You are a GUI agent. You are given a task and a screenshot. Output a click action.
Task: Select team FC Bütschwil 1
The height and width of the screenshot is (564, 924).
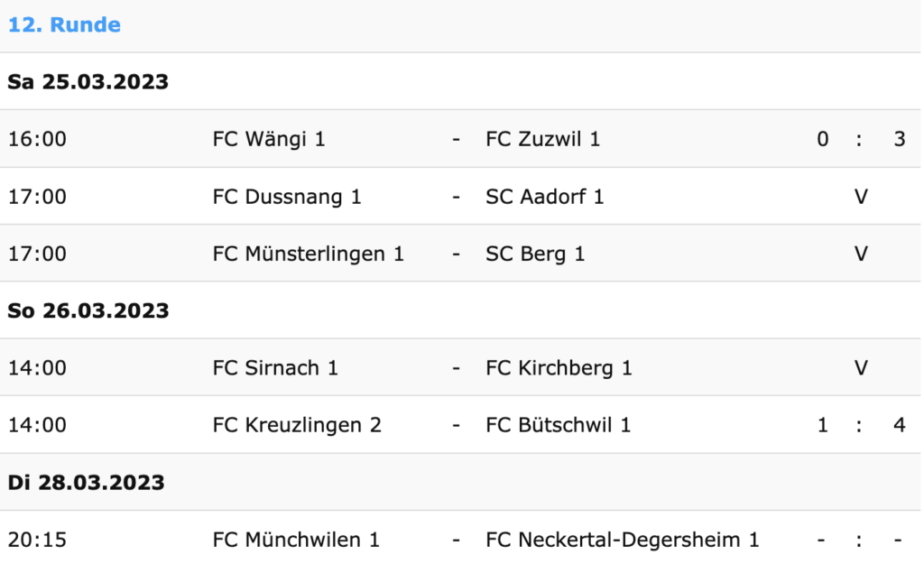point(559,425)
